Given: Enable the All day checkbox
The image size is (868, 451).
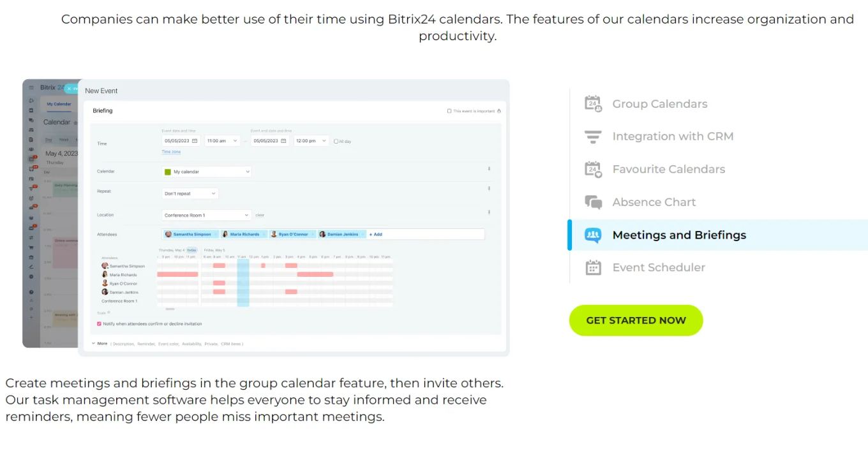Looking at the screenshot, I should [x=336, y=142].
